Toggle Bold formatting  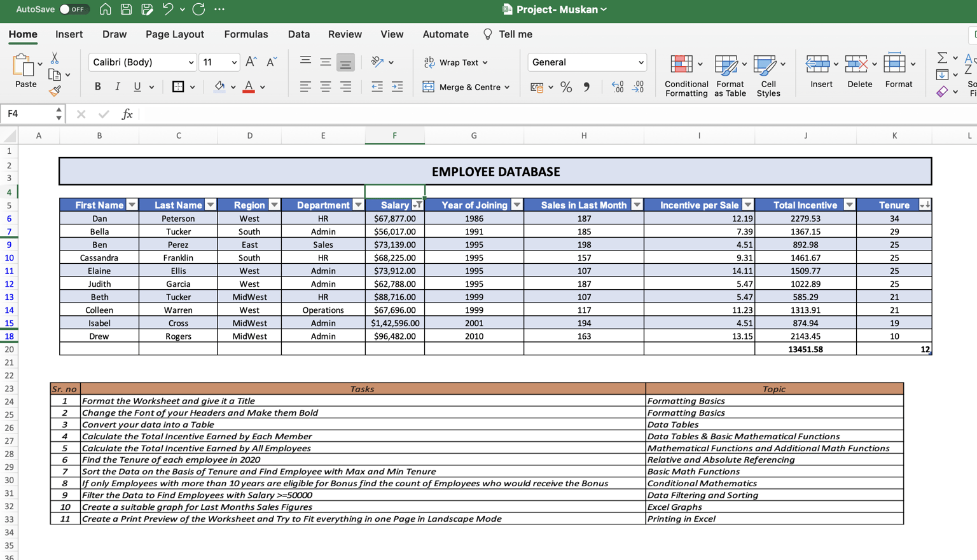[x=97, y=86]
